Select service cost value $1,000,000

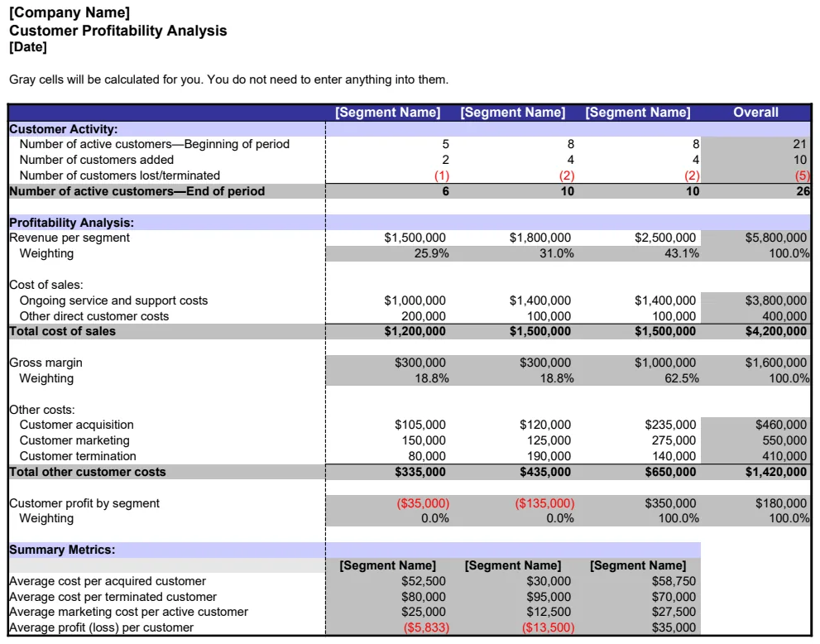click(x=415, y=300)
